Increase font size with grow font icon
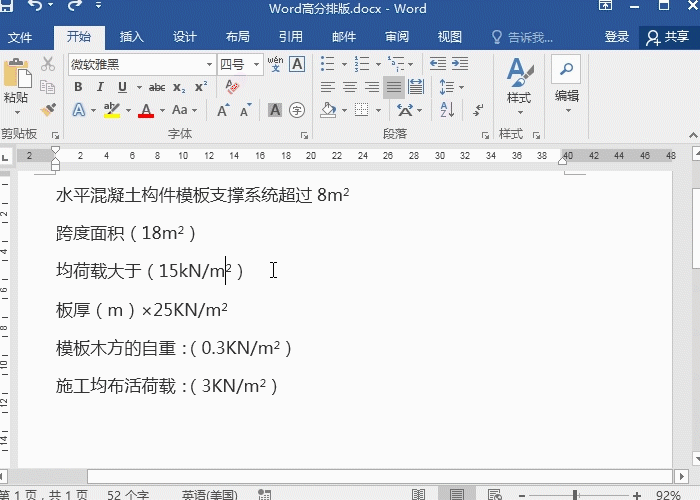 223,110
